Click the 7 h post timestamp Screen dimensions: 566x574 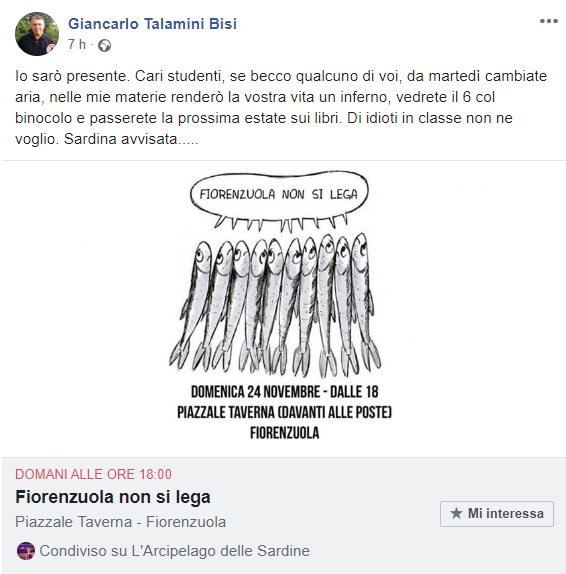coord(77,45)
